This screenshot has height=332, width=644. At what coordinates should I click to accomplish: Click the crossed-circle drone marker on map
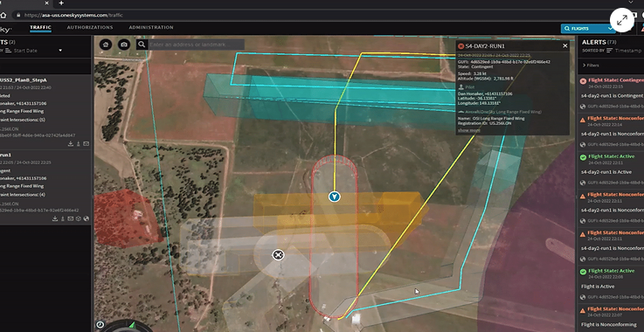278,255
